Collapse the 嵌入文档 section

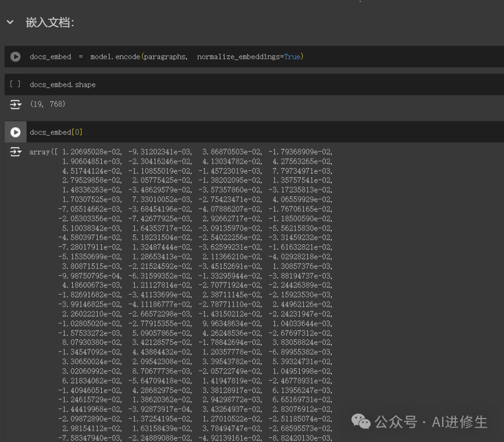pos(10,22)
